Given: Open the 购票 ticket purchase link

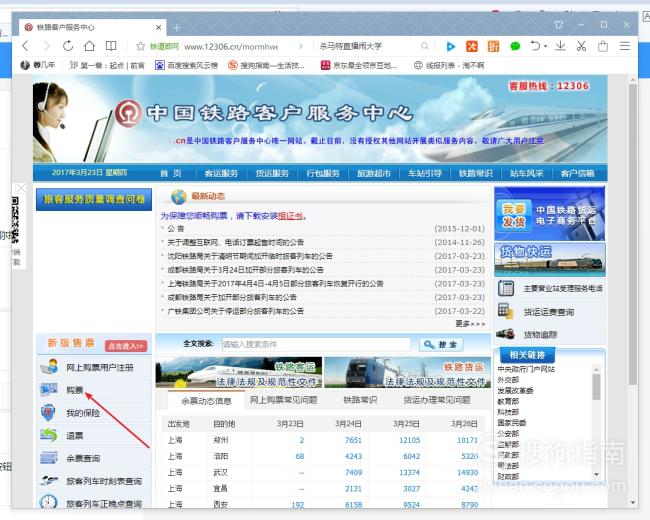Looking at the screenshot, I should (75, 390).
